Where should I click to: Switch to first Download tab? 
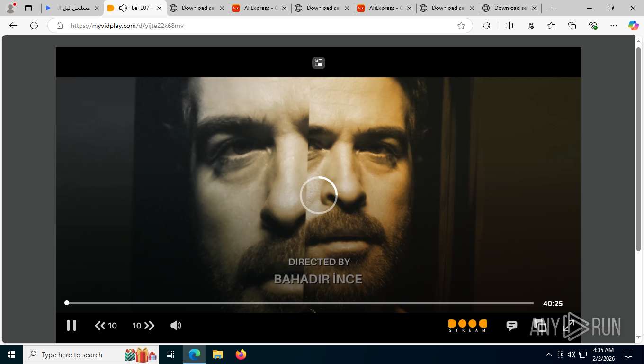coord(197,8)
